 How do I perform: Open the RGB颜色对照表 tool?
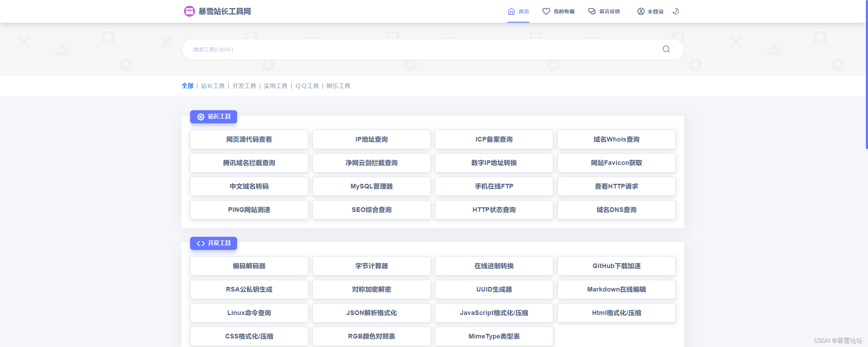point(371,336)
